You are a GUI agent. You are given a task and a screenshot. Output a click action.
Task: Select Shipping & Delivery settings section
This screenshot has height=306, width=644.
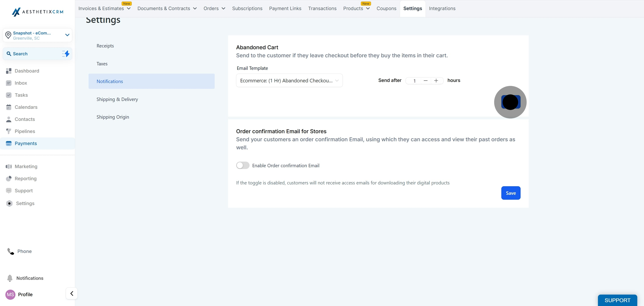(x=117, y=99)
